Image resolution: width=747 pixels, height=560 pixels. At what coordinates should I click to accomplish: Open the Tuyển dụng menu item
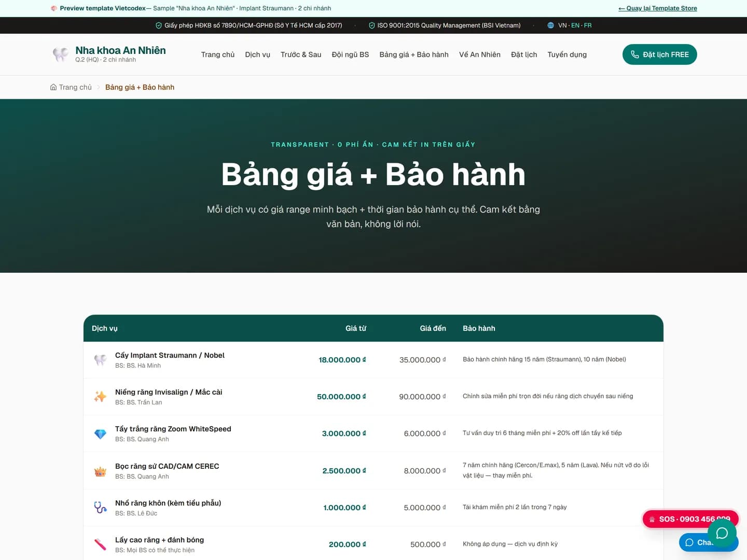tap(567, 54)
